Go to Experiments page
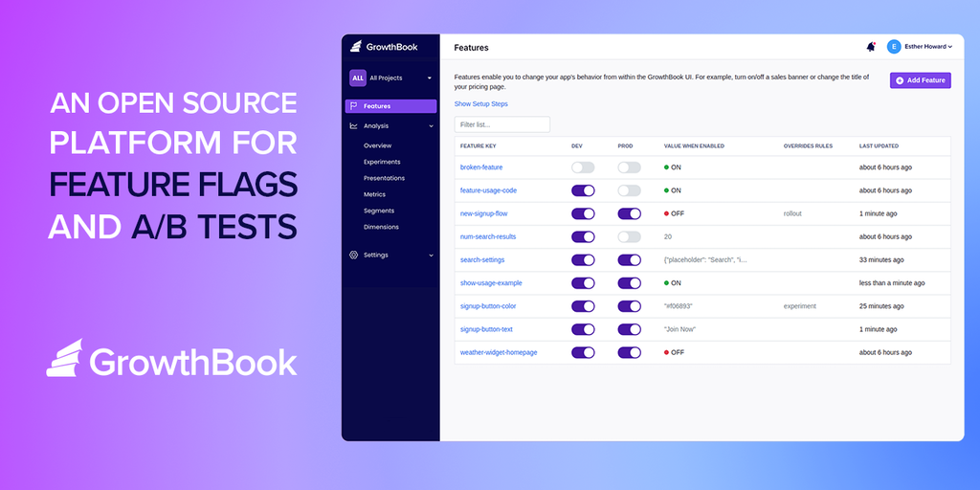Screen dimensions: 980x490 pos(382,162)
